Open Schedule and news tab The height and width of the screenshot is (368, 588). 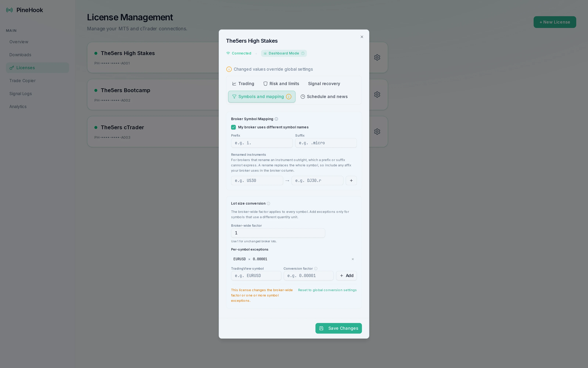[324, 97]
